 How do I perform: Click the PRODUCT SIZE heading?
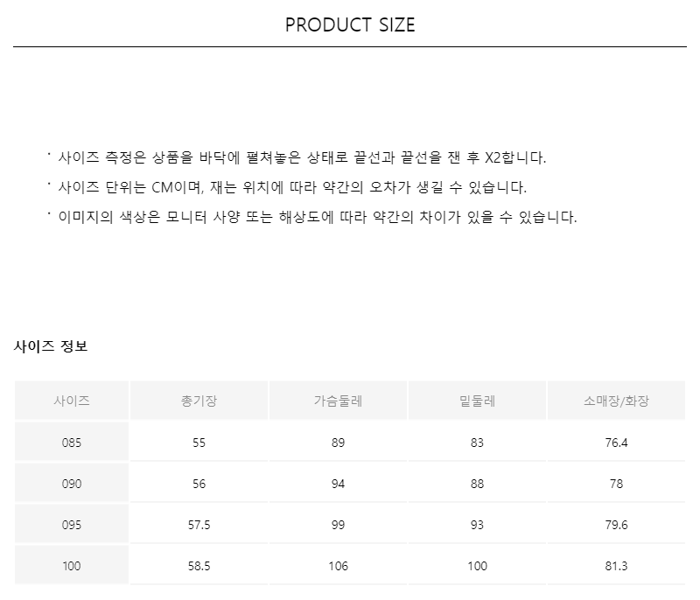tap(350, 24)
